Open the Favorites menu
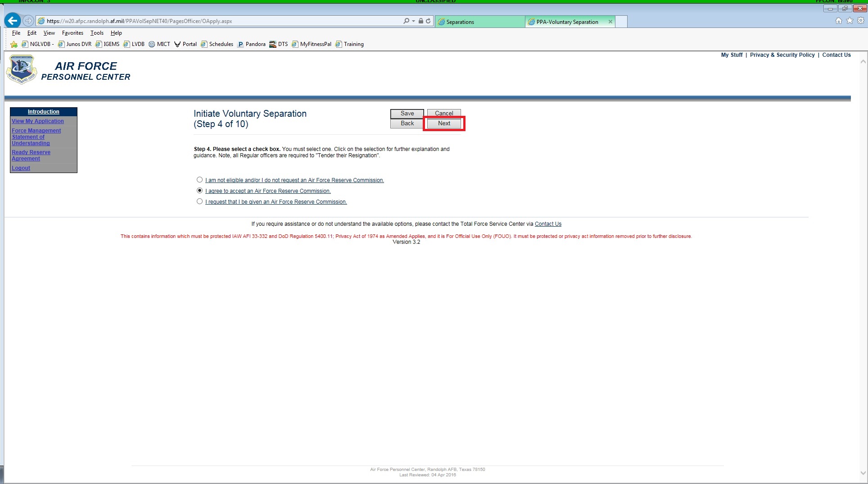Screen dimensions: 868x484 [x=72, y=33]
